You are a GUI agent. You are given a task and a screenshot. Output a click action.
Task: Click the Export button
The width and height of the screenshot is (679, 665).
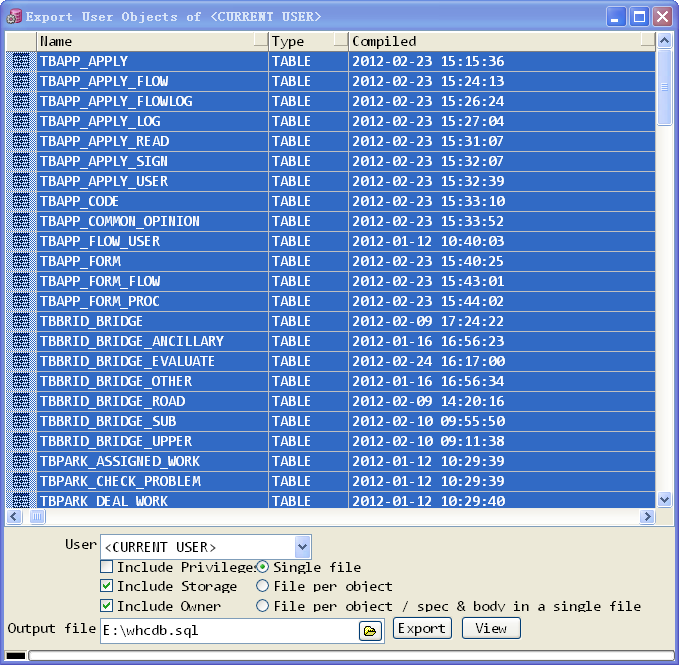click(422, 628)
